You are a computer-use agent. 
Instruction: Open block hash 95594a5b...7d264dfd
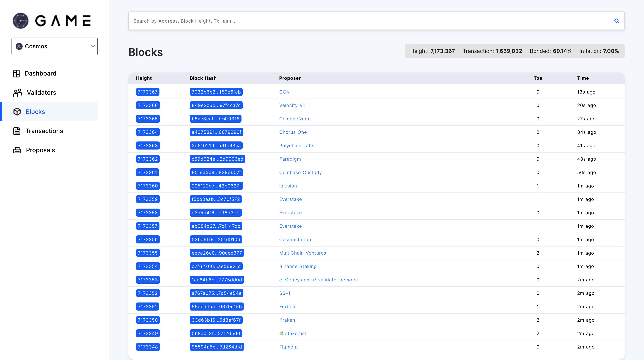217,347
